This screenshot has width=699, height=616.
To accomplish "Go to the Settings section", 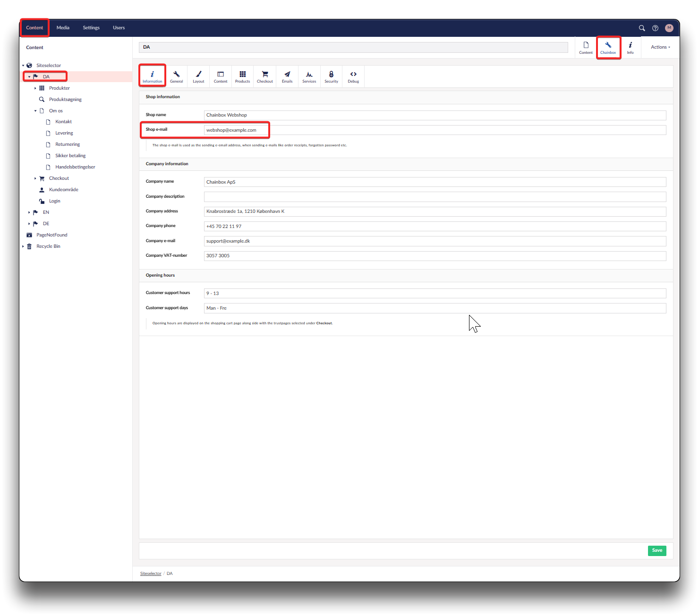I will (x=91, y=28).
